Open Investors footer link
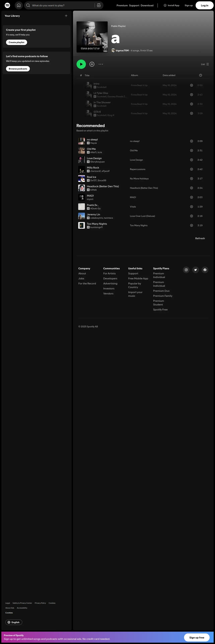215x644 pixels. click(109, 289)
